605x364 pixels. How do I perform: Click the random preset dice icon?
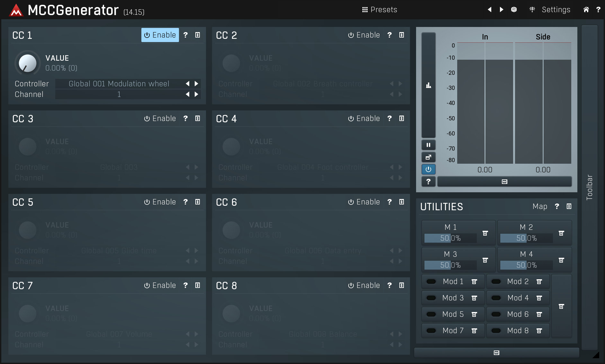[514, 10]
